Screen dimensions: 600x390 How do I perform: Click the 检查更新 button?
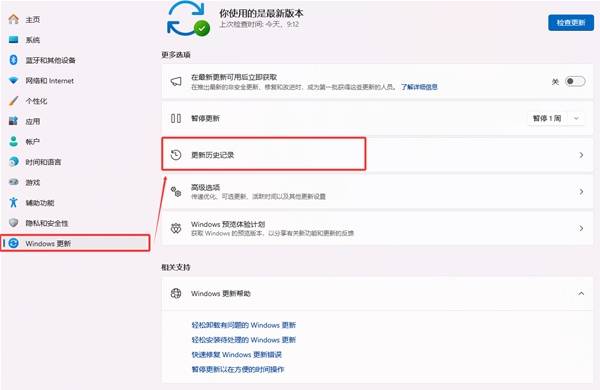pyautogui.click(x=571, y=23)
